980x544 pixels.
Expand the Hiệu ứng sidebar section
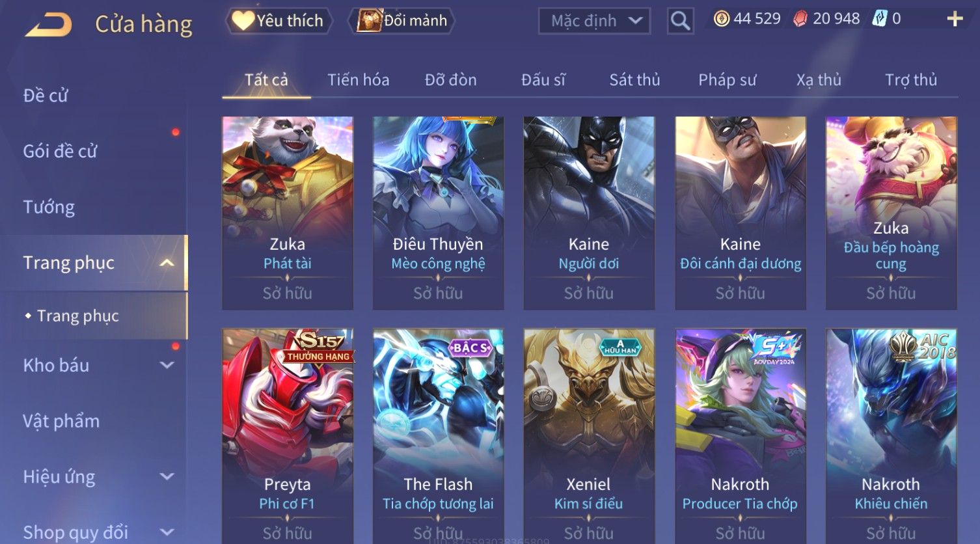pyautogui.click(x=167, y=476)
